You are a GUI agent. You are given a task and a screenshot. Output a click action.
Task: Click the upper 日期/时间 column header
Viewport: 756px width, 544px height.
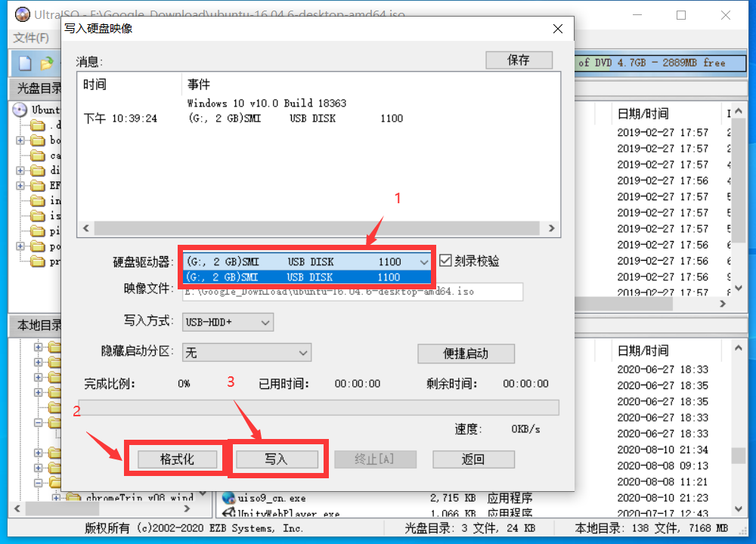[643, 114]
